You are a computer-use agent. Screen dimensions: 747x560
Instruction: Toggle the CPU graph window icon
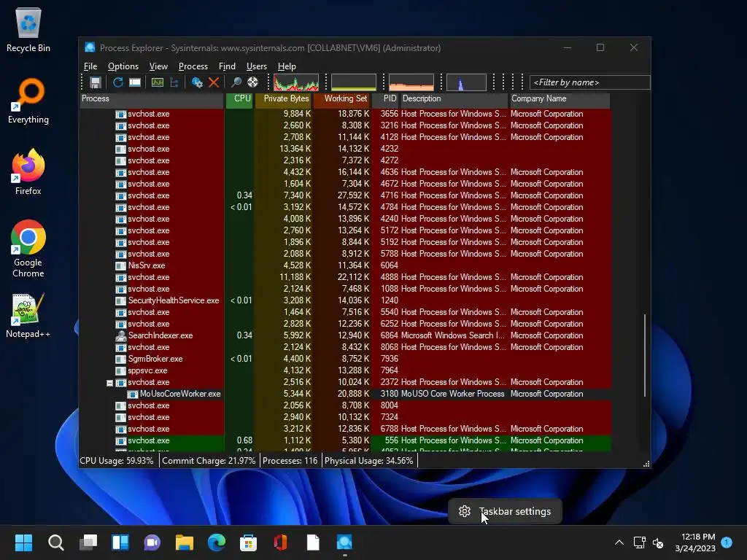[x=158, y=82]
